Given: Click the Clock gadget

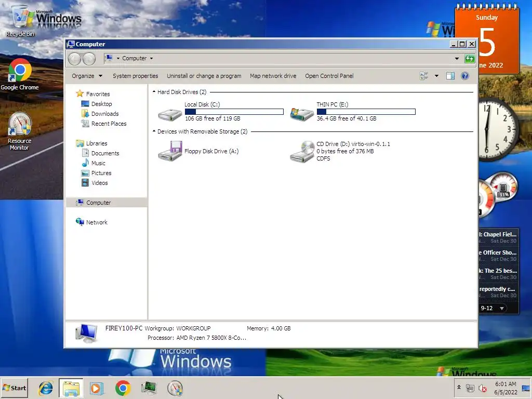Looking at the screenshot, I should [498, 129].
